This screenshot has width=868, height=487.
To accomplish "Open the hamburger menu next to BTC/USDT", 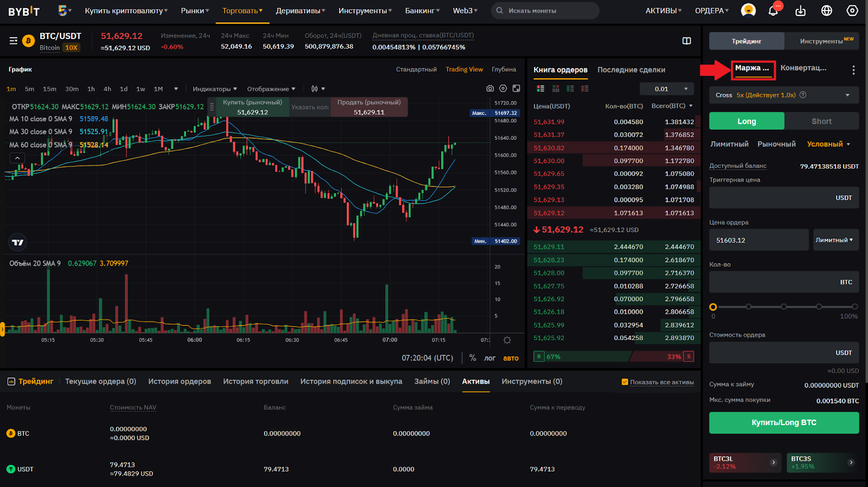I will (14, 41).
